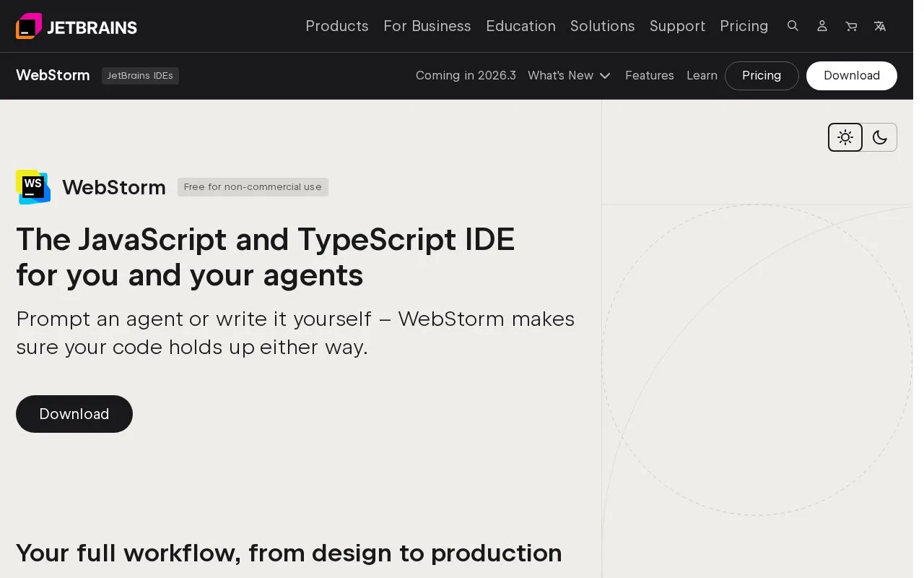Open the For Business menu
Viewport: 924px width, 578px height.
pyautogui.click(x=427, y=26)
